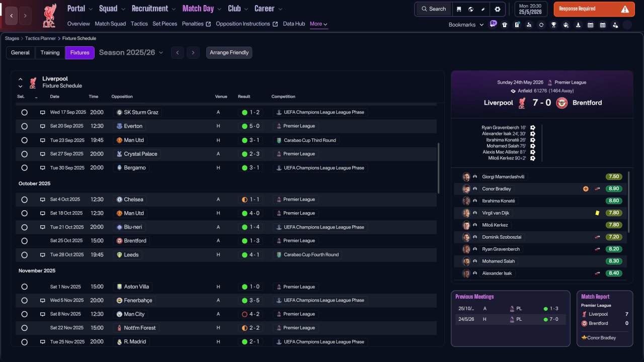The height and width of the screenshot is (362, 644).
Task: Click the Response Required button
Action: (594, 9)
